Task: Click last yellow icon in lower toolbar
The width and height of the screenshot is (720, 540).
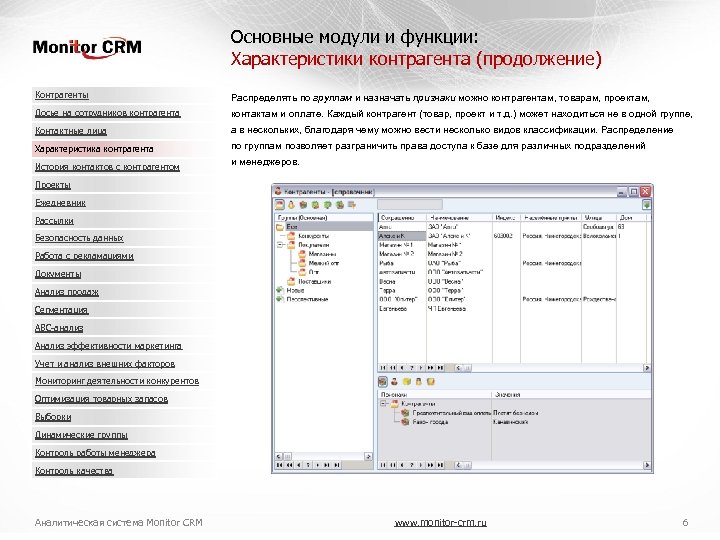Action: coord(430,382)
